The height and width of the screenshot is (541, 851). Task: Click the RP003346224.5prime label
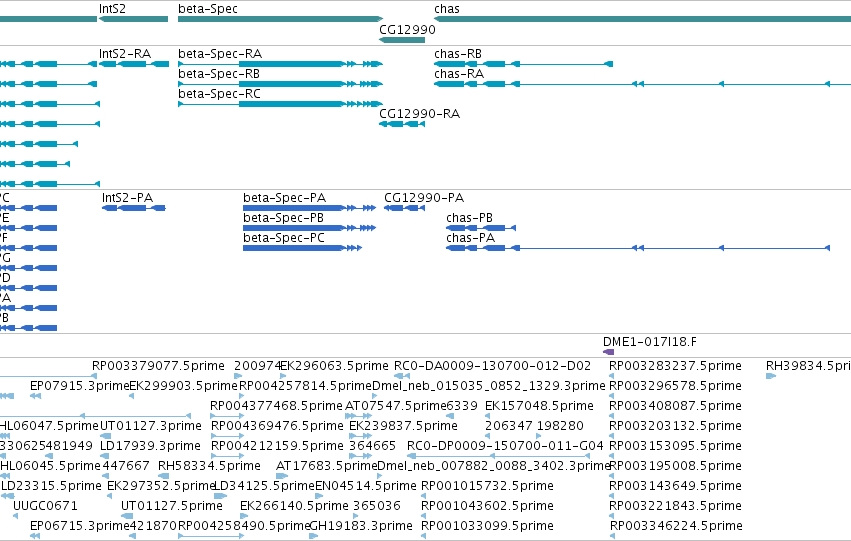[676, 526]
